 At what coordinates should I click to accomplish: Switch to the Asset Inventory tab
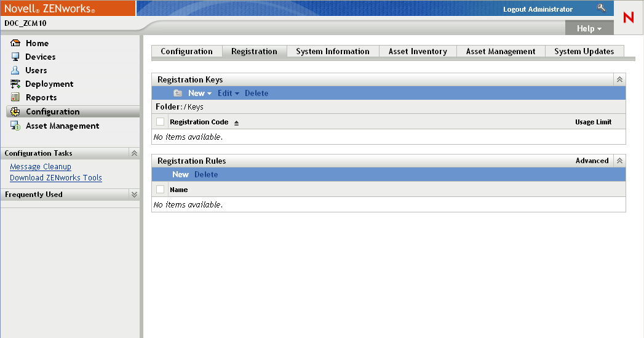(x=418, y=51)
